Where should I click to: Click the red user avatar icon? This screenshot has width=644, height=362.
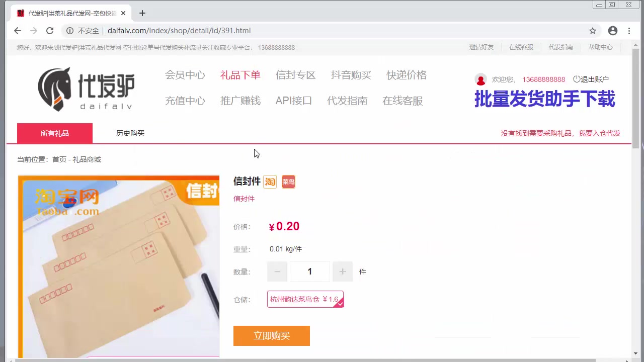pyautogui.click(x=480, y=79)
